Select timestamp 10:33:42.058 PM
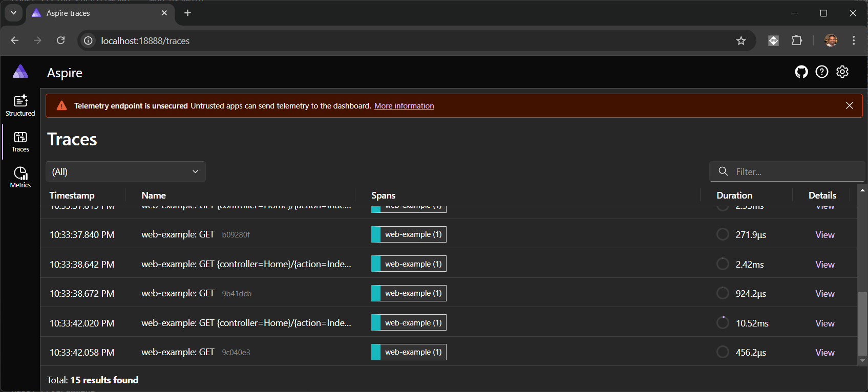Screen dimensions: 868x392 coord(82,353)
